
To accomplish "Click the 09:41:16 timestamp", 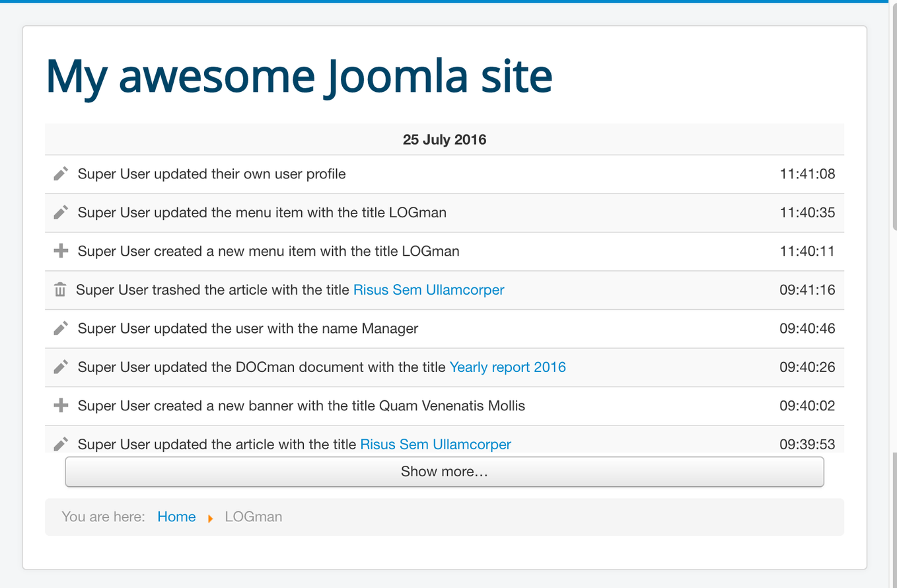I will click(807, 289).
